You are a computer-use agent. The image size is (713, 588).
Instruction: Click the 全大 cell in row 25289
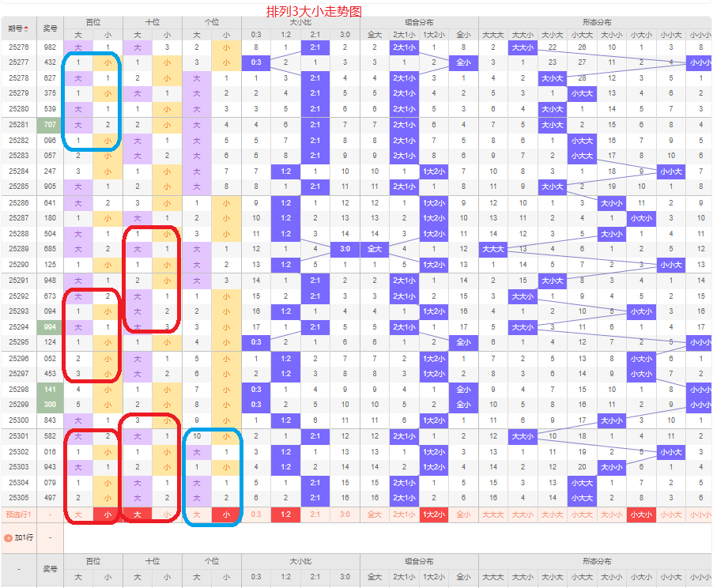coord(375,249)
